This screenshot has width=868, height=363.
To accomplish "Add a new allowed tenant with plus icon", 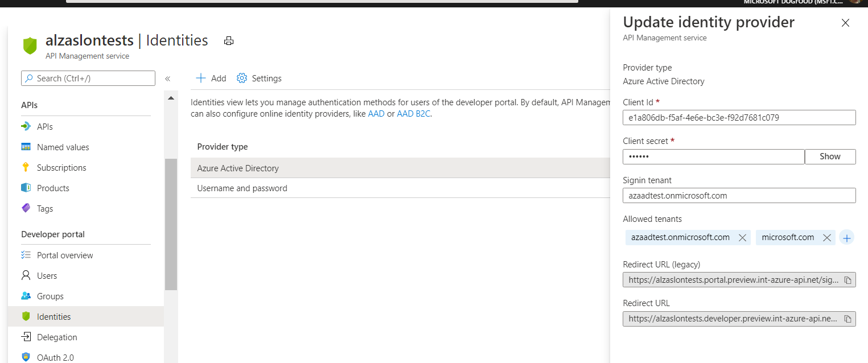I will point(846,237).
